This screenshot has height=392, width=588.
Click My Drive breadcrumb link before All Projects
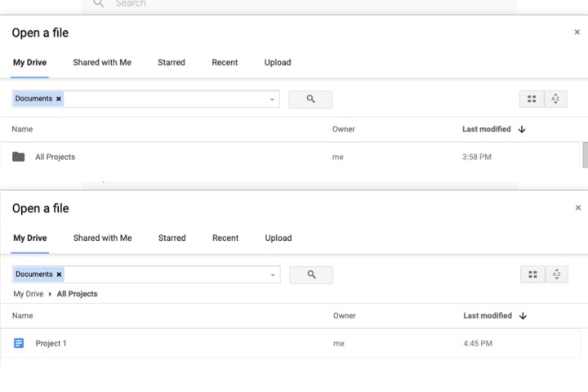[x=28, y=294]
